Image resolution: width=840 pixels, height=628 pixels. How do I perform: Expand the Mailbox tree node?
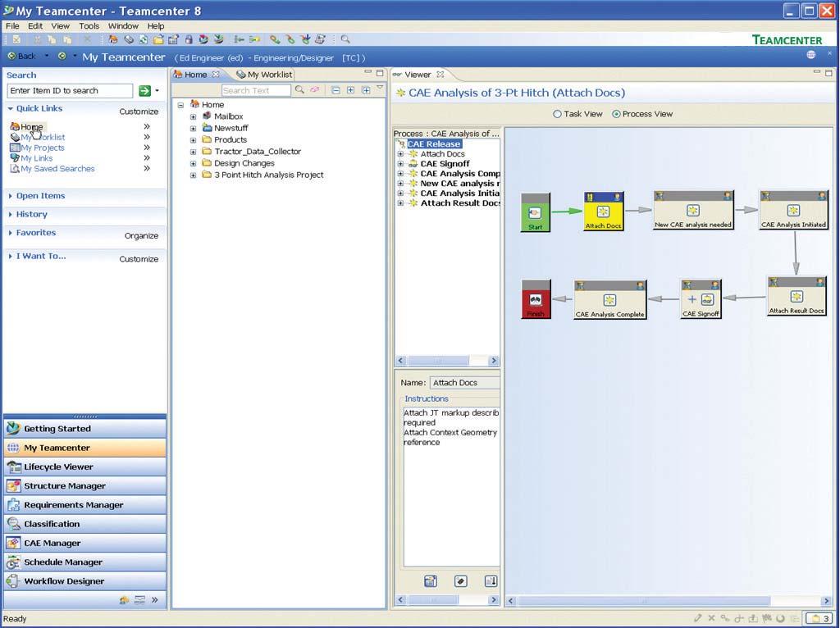pyautogui.click(x=194, y=116)
